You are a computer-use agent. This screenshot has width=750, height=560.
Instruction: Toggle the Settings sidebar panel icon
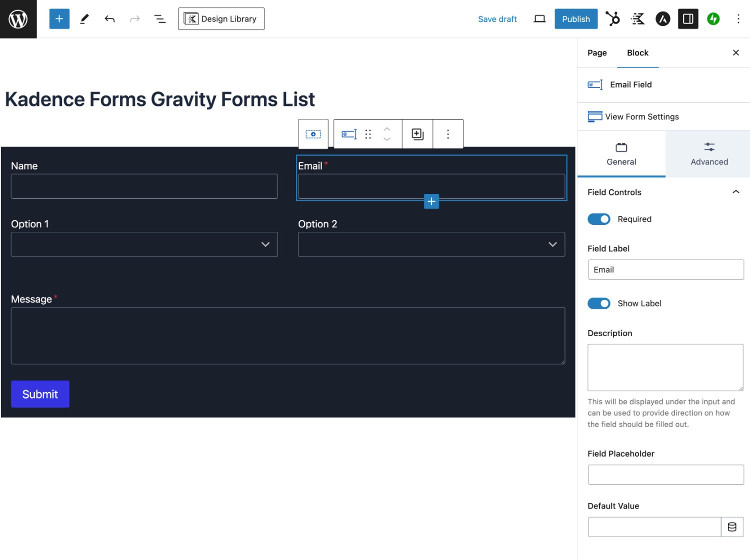688,19
